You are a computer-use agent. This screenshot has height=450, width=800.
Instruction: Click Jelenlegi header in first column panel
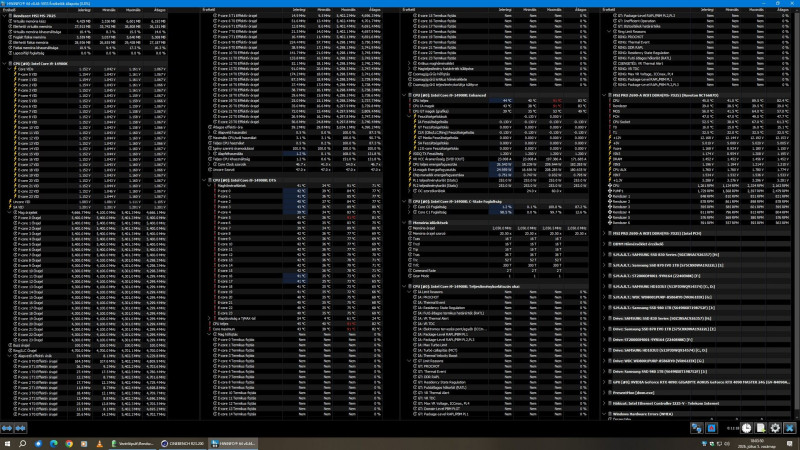[x=84, y=10]
